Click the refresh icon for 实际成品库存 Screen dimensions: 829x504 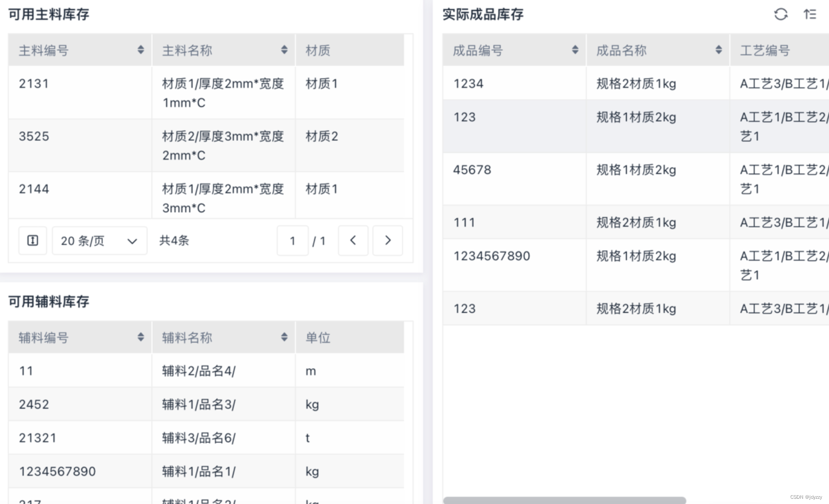(781, 14)
